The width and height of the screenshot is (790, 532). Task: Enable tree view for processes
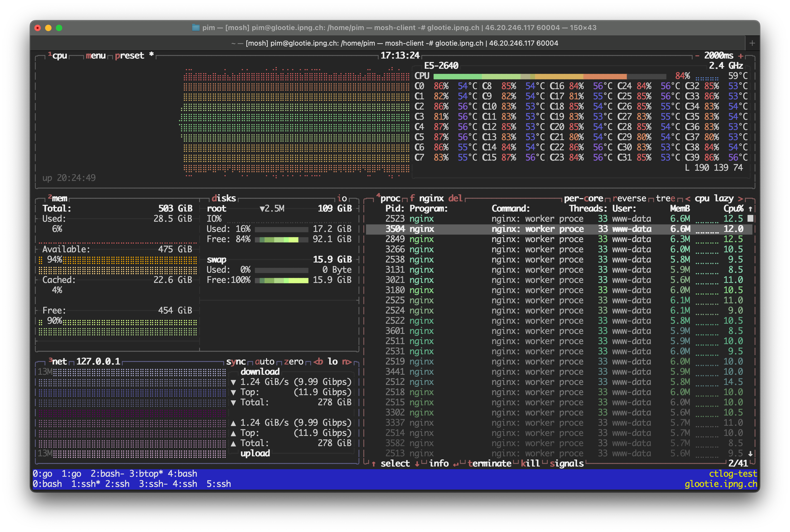click(665, 198)
